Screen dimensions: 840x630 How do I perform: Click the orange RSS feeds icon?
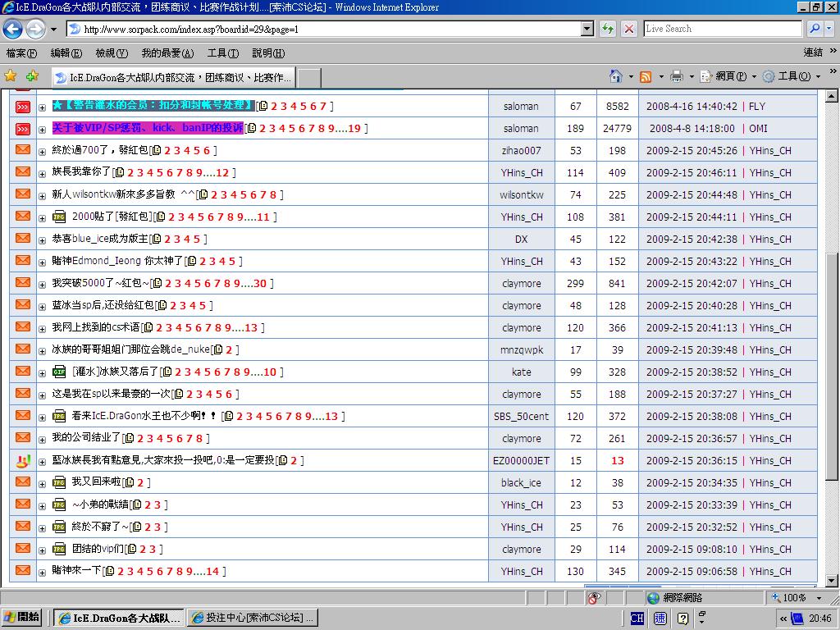click(646, 76)
